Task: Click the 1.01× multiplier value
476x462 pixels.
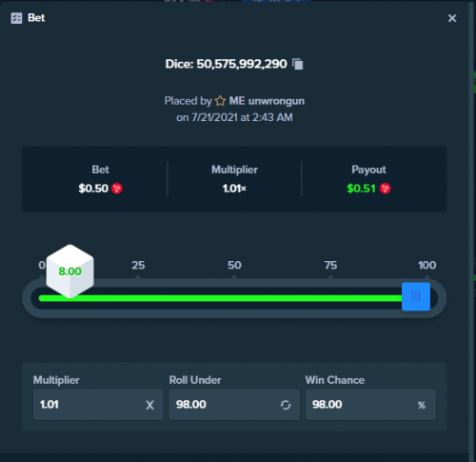Action: coord(234,189)
